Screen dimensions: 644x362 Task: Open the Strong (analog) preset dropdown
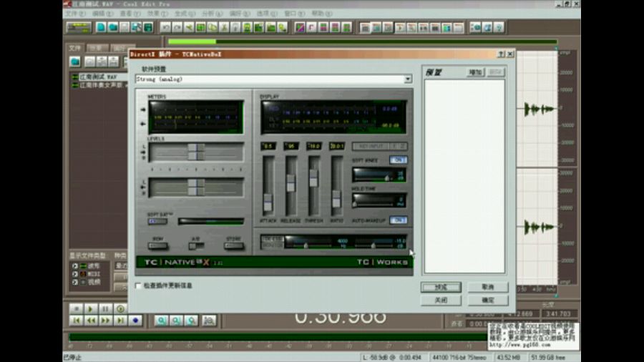tap(407, 79)
